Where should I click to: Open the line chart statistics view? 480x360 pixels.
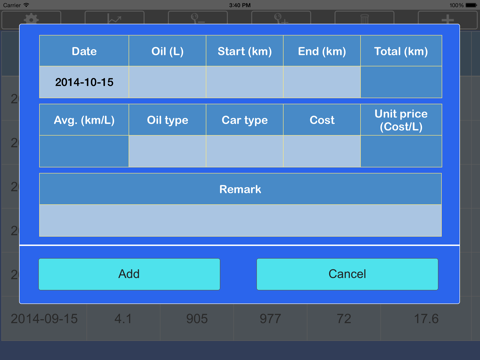[x=115, y=19]
